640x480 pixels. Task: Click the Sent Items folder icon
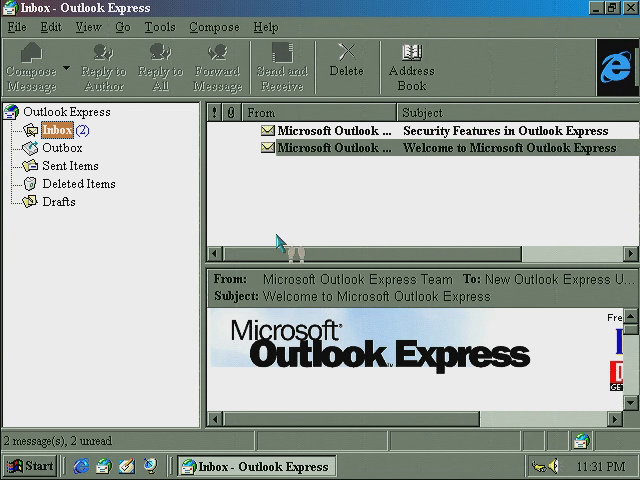pyautogui.click(x=30, y=166)
